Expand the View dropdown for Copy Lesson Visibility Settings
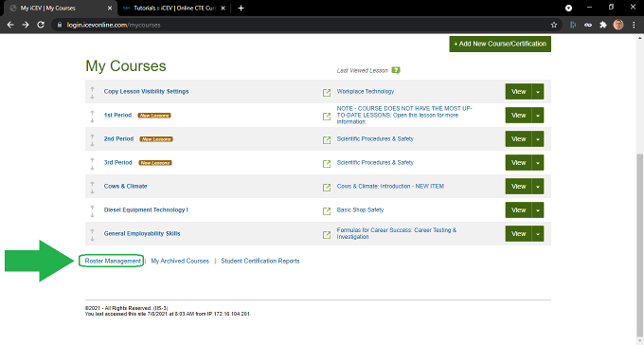 click(x=538, y=91)
